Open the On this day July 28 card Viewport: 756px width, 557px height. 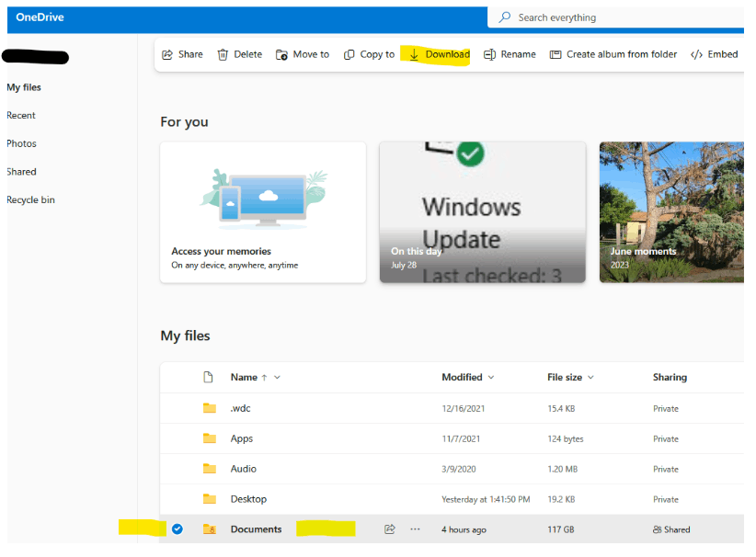(x=483, y=212)
